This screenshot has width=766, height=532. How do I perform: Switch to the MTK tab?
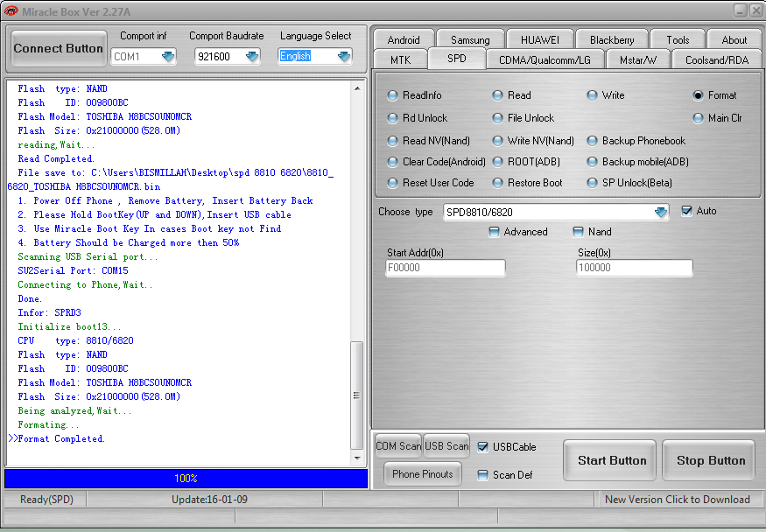401,59
